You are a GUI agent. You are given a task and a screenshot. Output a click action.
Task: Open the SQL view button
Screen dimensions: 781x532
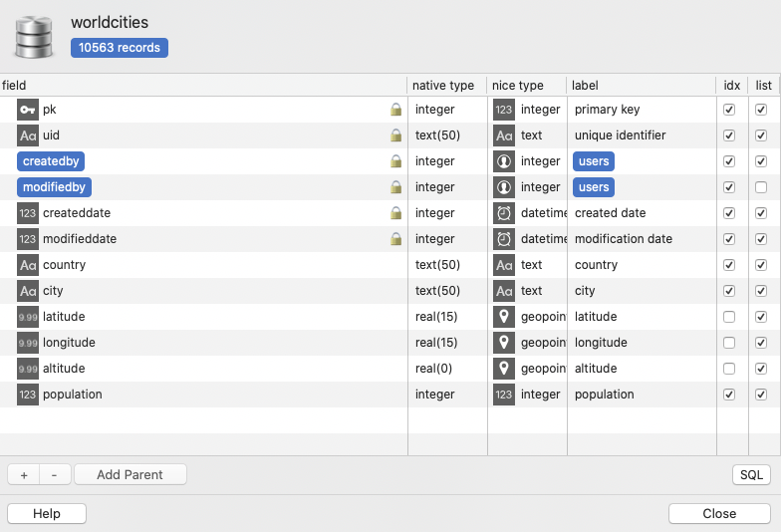[751, 475]
